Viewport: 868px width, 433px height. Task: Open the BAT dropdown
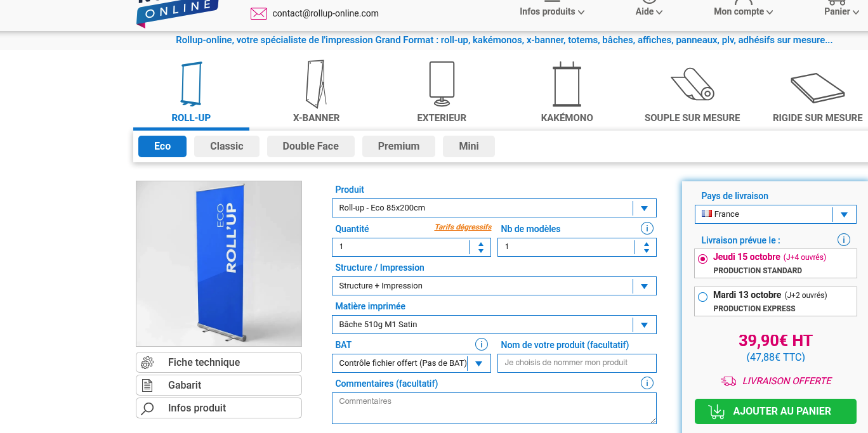(411, 363)
